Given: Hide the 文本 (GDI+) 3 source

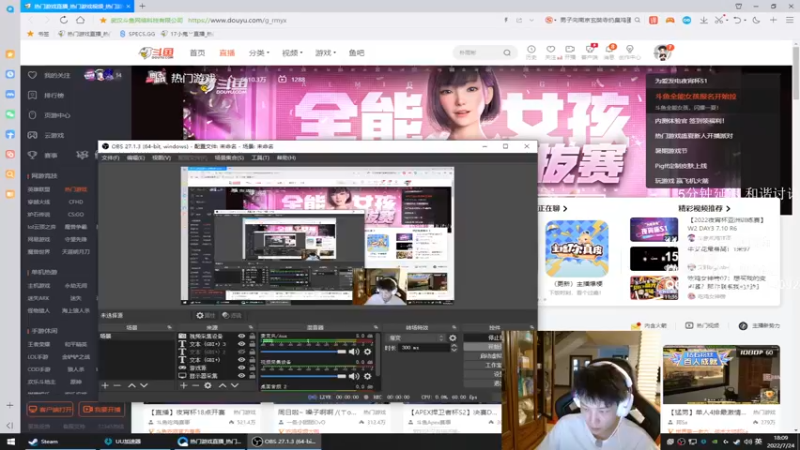Looking at the screenshot, I should pos(241,344).
